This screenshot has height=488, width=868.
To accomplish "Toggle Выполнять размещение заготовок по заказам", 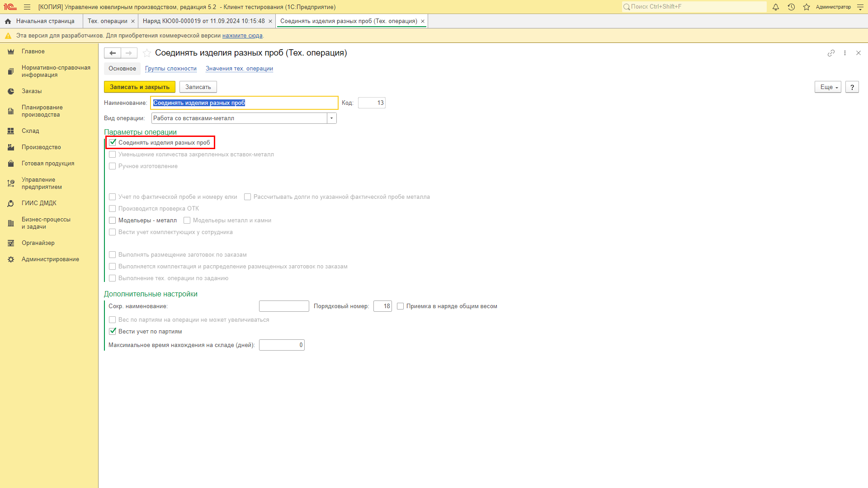I will click(113, 255).
